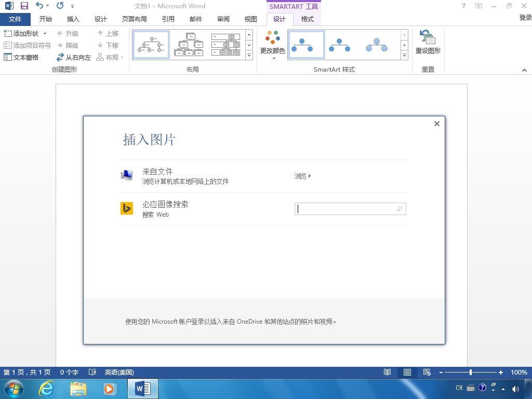Toggle the 文本窗格 text pane
532x399 pixels.
(21, 57)
